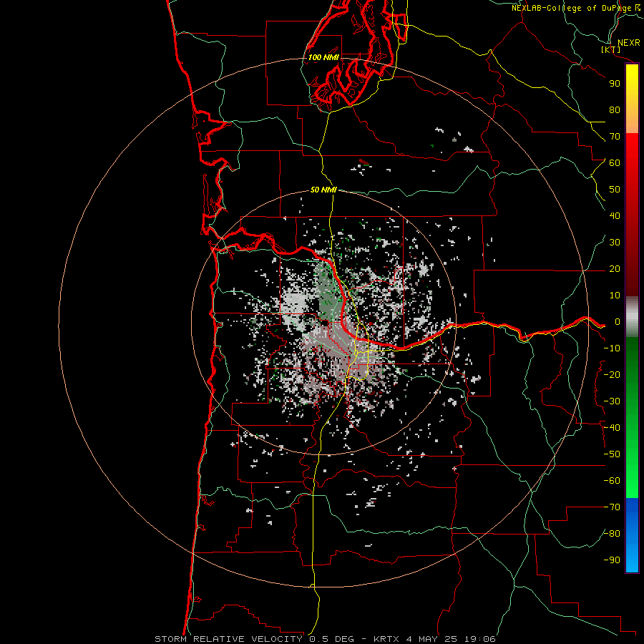This screenshot has height=644, width=644.
Task: Select the '-50' value on velocity scale
Action: click(x=612, y=454)
